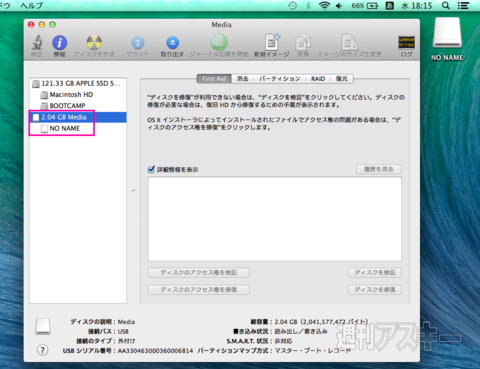Select the First Aid tab

tap(214, 79)
